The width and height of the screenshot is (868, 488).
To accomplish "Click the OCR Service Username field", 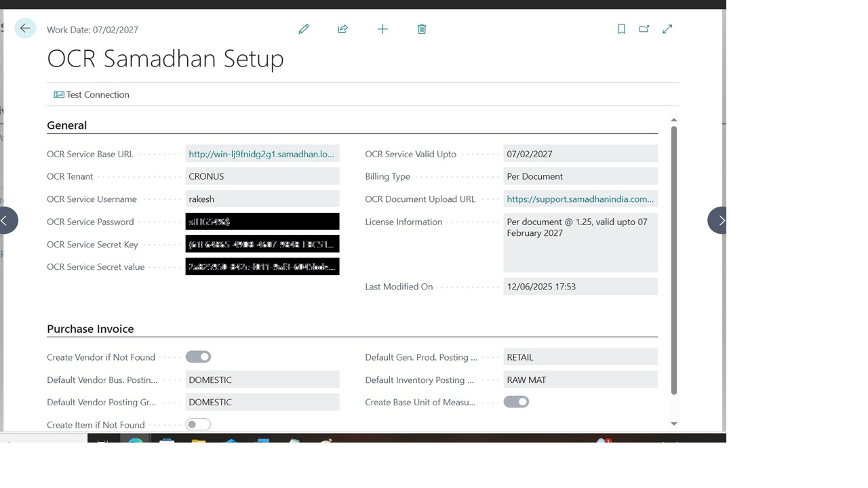I will click(262, 199).
